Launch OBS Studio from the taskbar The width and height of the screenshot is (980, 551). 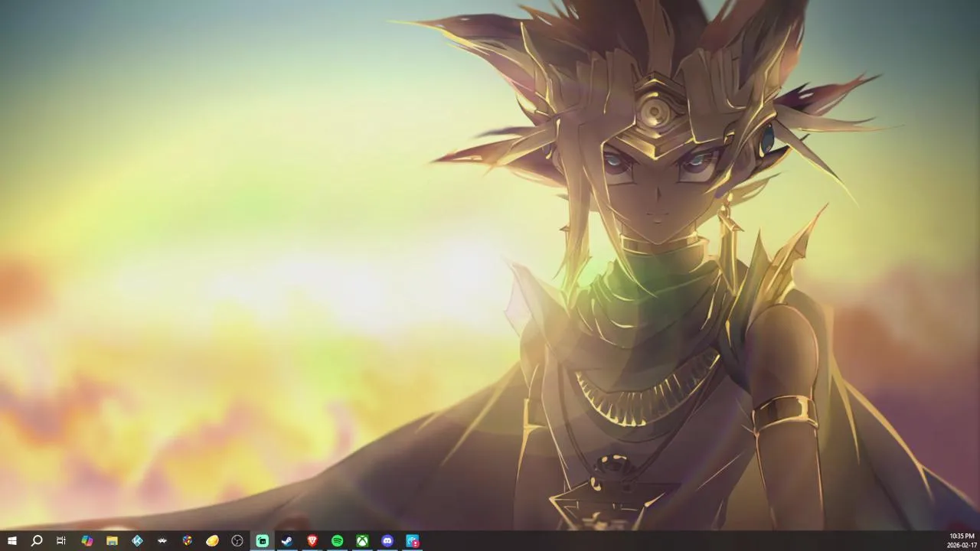[237, 541]
